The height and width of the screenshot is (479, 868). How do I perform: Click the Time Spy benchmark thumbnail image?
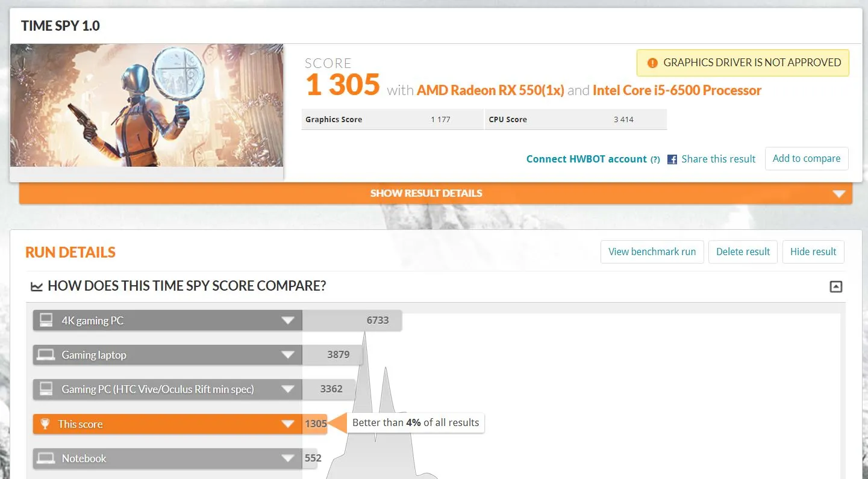pos(146,105)
